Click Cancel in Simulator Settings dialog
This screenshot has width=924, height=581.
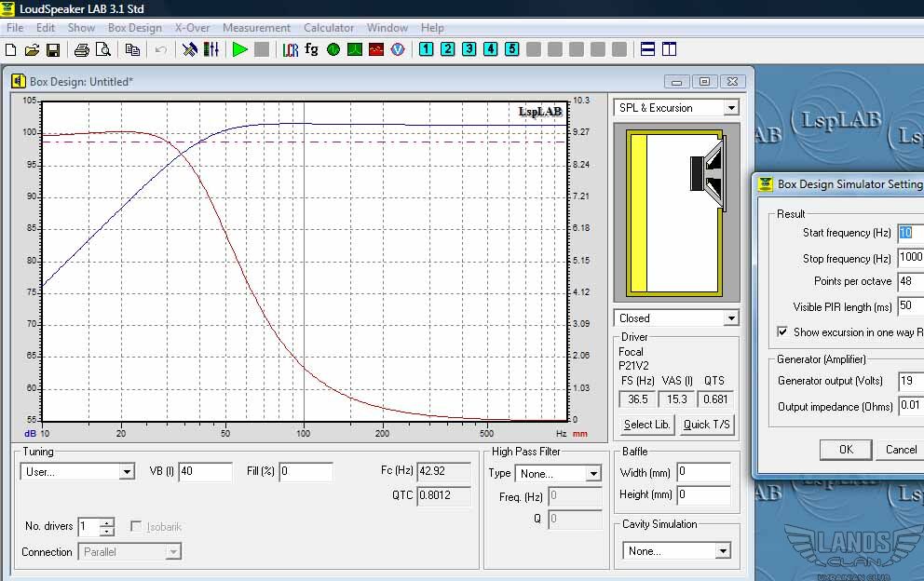[x=901, y=450]
